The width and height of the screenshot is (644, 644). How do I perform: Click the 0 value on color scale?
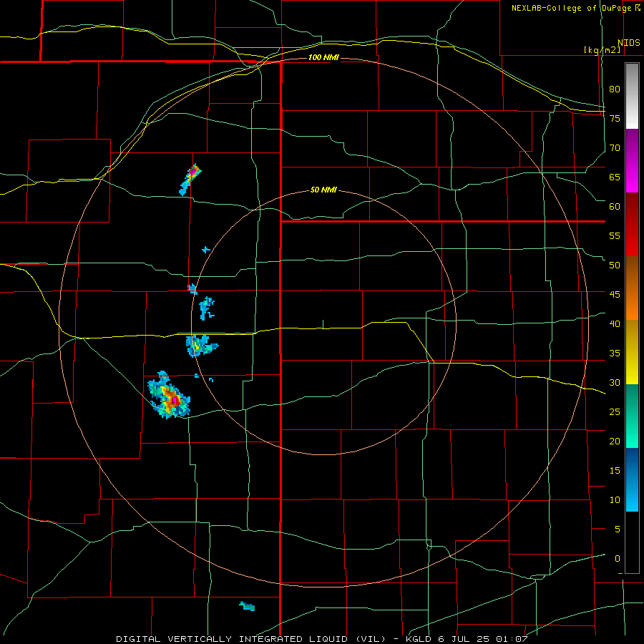(x=618, y=559)
